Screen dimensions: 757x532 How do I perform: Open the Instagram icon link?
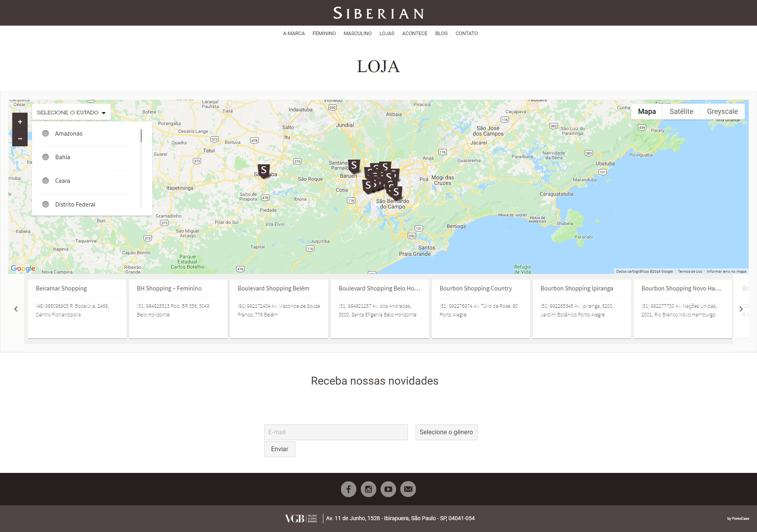(368, 489)
